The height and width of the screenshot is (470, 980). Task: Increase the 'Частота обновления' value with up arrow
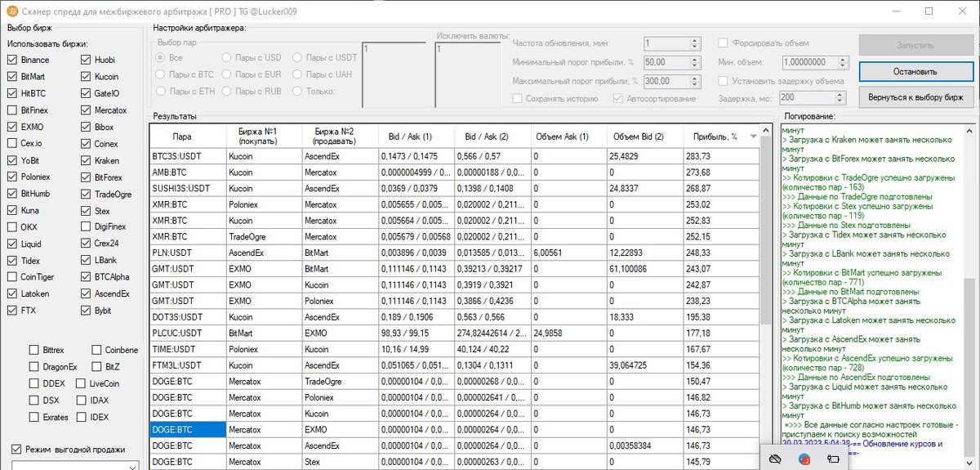point(695,40)
